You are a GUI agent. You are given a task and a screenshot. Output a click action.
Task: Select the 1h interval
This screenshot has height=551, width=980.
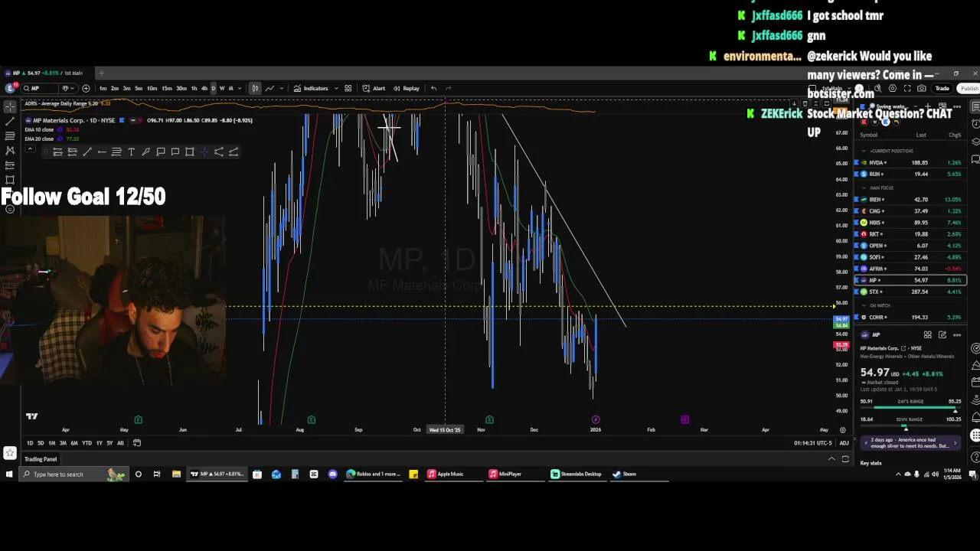click(x=194, y=88)
